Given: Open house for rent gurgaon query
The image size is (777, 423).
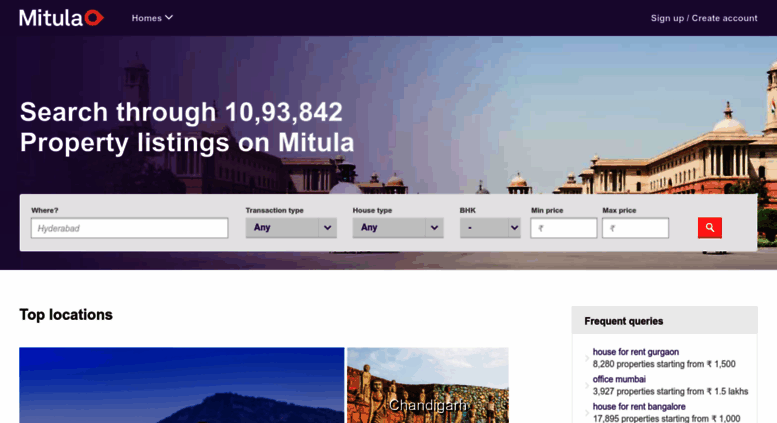Looking at the screenshot, I should pyautogui.click(x=635, y=352).
